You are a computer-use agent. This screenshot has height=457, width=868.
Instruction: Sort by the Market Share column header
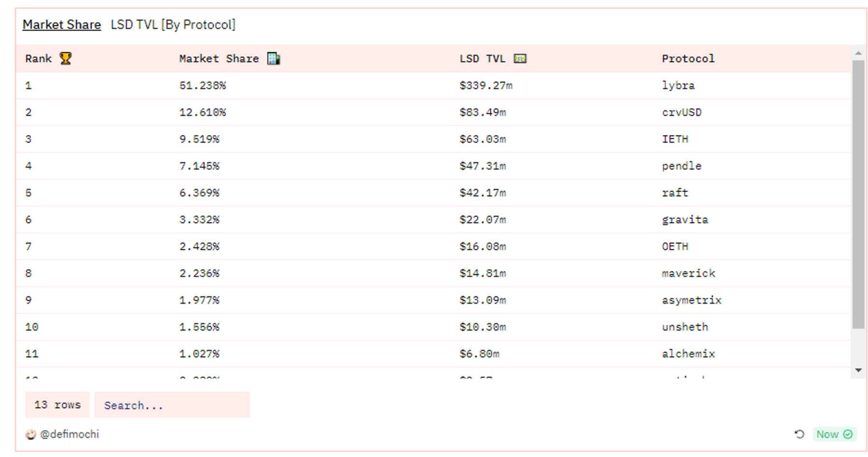click(x=219, y=59)
